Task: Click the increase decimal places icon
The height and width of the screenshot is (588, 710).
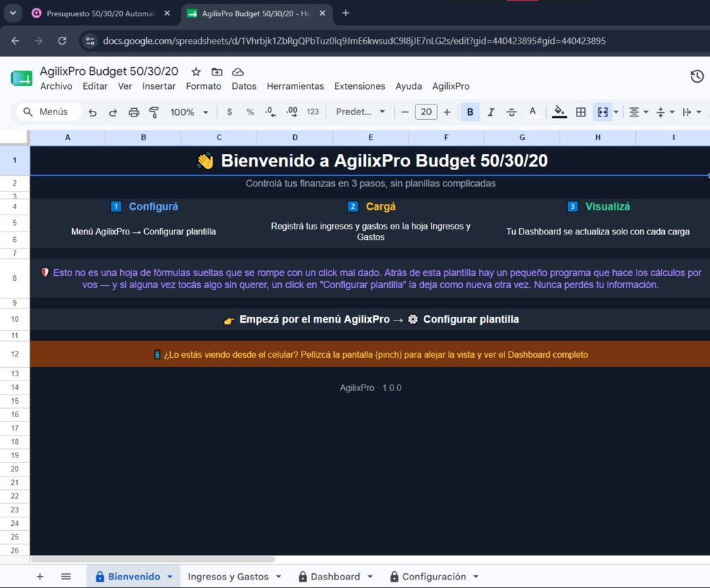Action: 292,112
